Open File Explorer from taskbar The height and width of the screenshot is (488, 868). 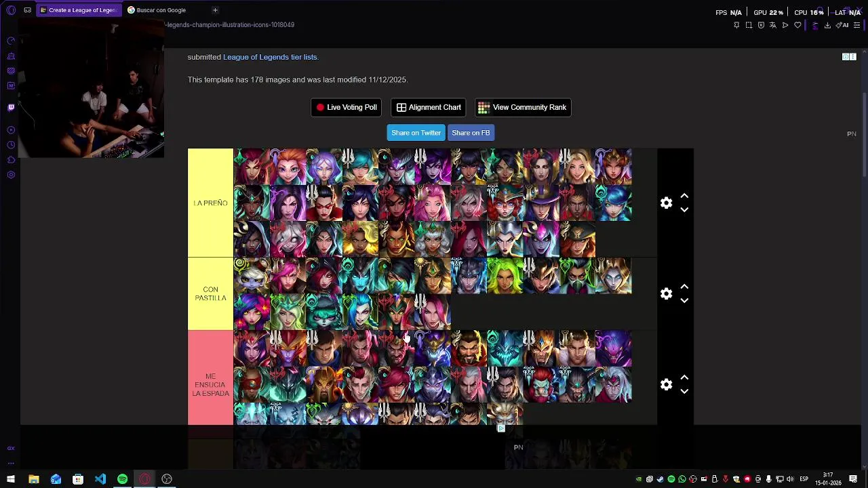33,479
